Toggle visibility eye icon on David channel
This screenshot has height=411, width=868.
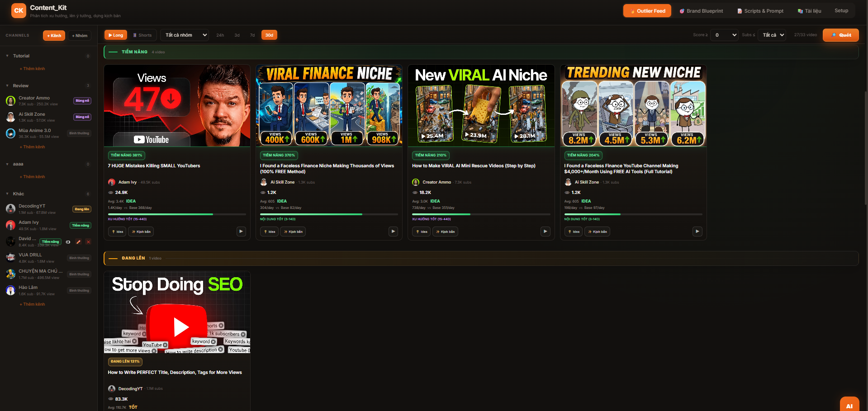68,242
